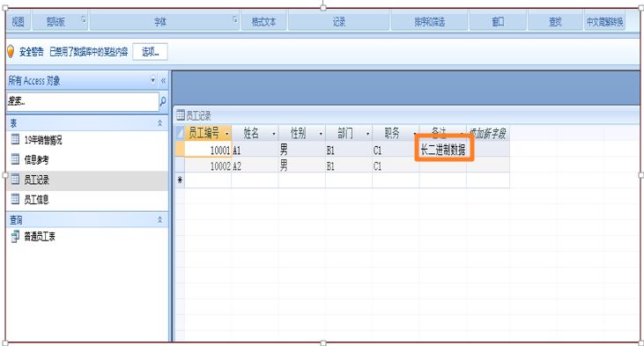Screen dimensions: 644x346
Task: Click the 性别 cell in the 10001 row
Action: tap(302, 150)
